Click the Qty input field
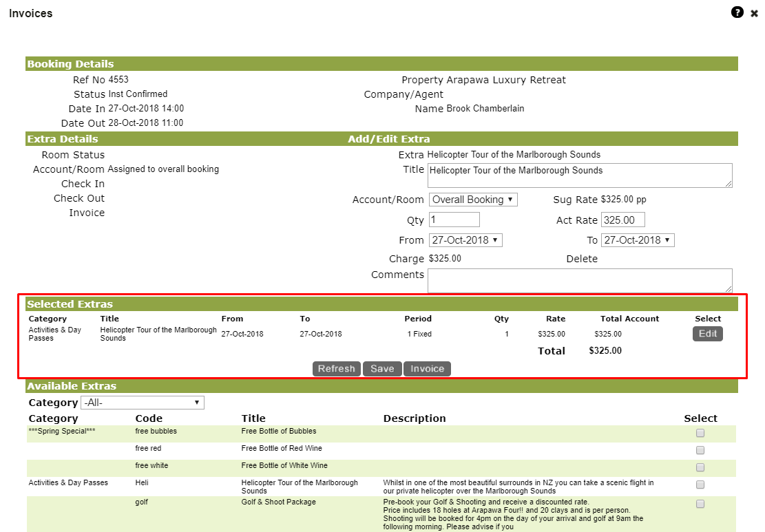 tap(454, 220)
